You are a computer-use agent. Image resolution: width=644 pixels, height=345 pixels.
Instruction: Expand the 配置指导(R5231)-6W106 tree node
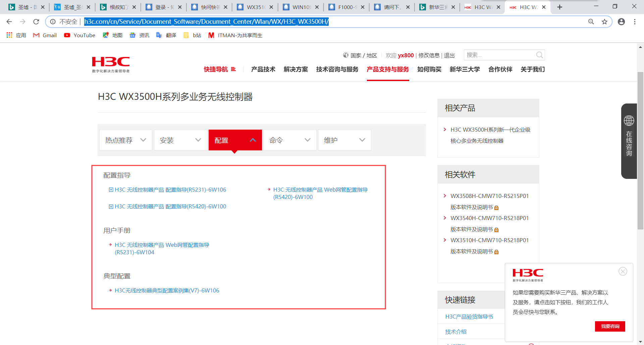point(111,190)
